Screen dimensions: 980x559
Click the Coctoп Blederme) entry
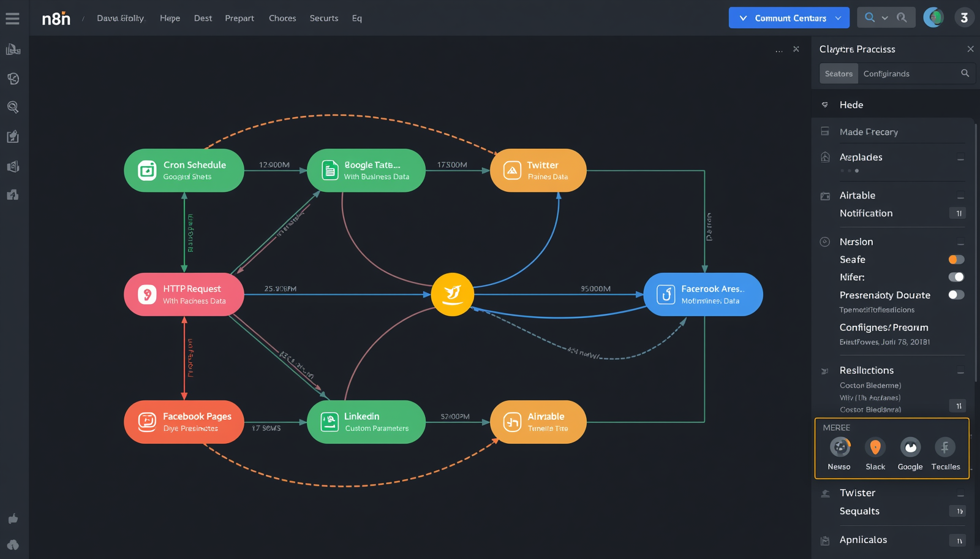870,386
